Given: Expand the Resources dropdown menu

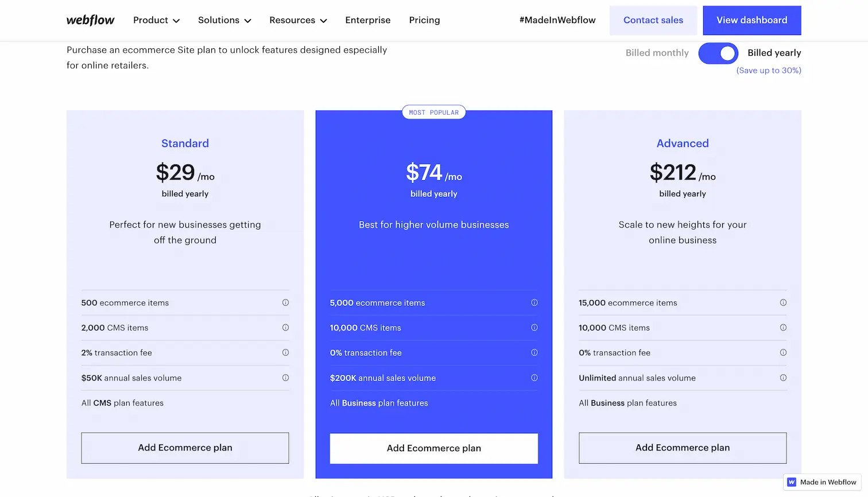Looking at the screenshot, I should pos(298,20).
